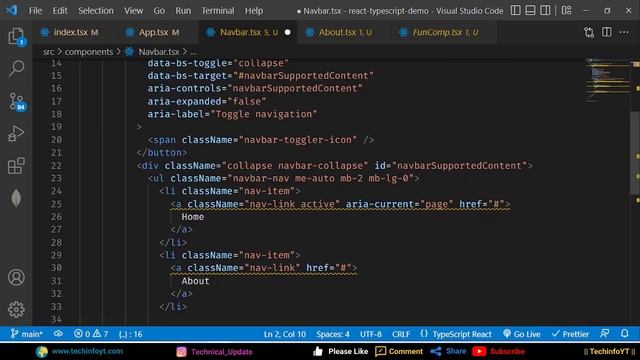This screenshot has width=640, height=360.
Task: Open the Extensions view
Action: pos(16,166)
